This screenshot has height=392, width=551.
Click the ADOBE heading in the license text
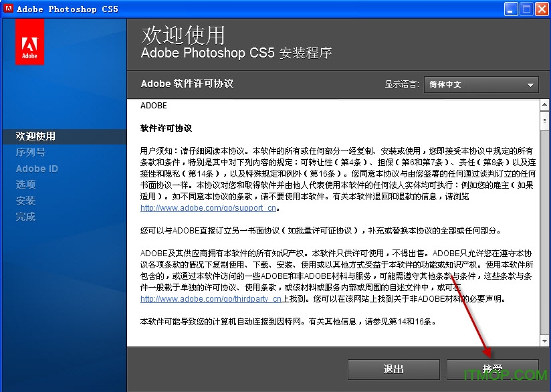154,105
